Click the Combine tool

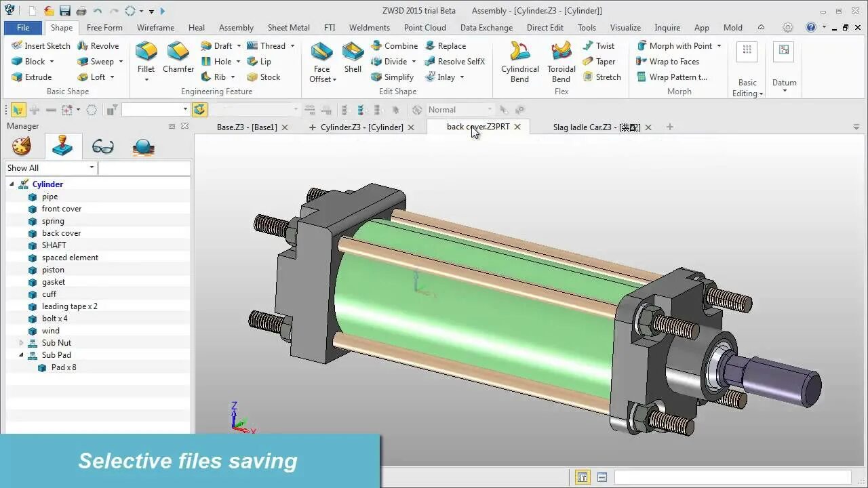[394, 46]
